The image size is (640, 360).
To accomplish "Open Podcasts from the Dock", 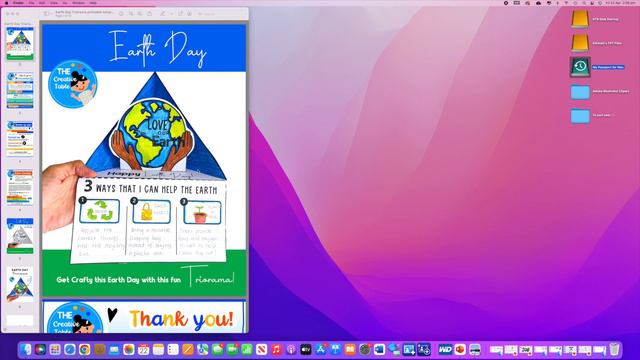I will click(291, 349).
